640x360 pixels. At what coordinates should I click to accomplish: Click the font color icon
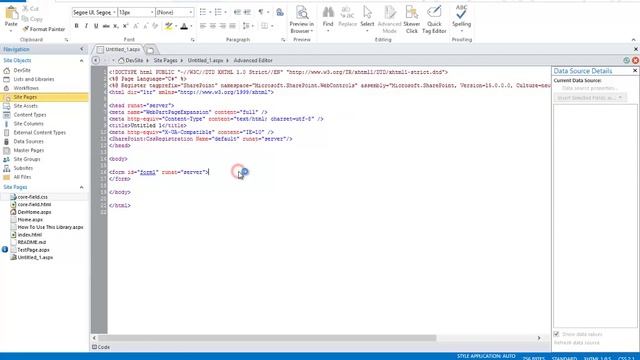point(184,26)
